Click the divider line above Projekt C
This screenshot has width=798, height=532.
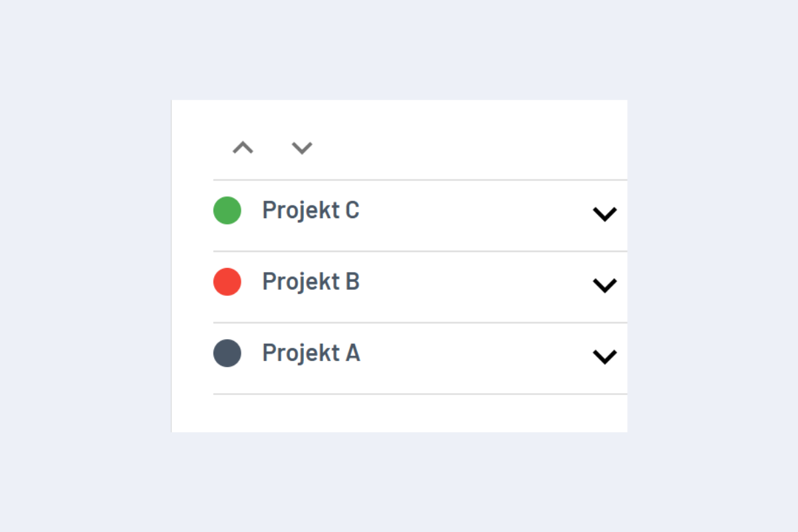[x=419, y=180]
